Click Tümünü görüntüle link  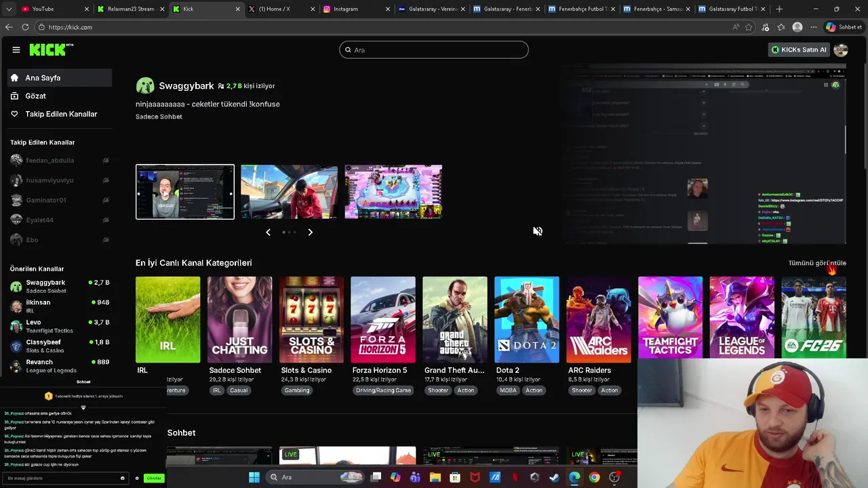(x=817, y=263)
